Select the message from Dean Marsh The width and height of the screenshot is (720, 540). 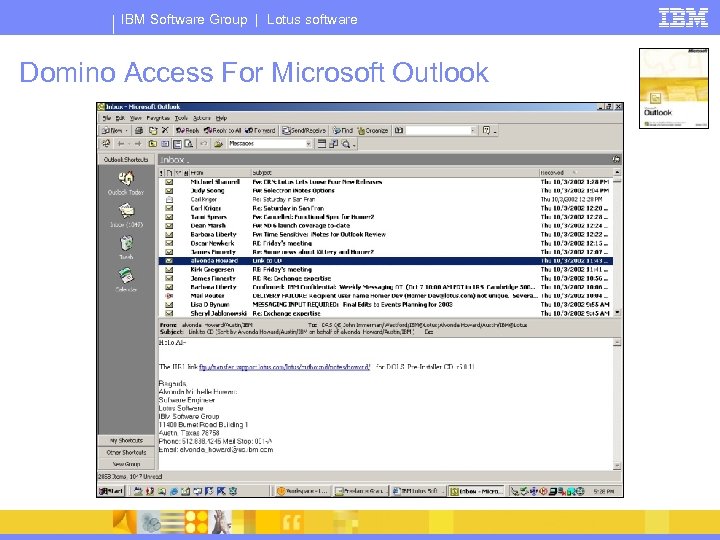coord(385,225)
